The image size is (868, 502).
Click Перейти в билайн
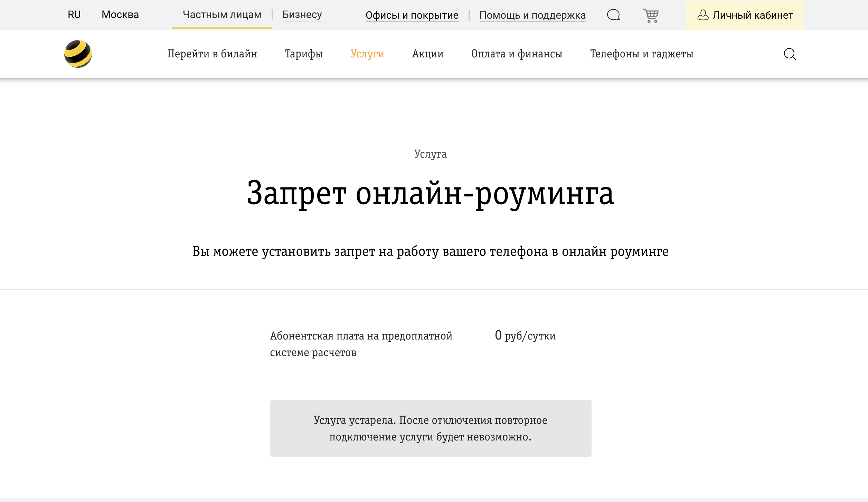click(x=212, y=54)
